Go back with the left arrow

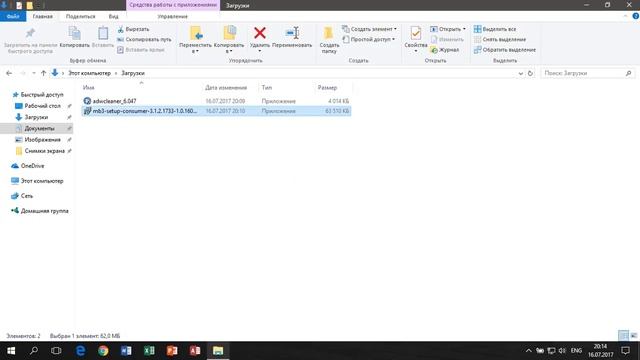tap(9, 73)
